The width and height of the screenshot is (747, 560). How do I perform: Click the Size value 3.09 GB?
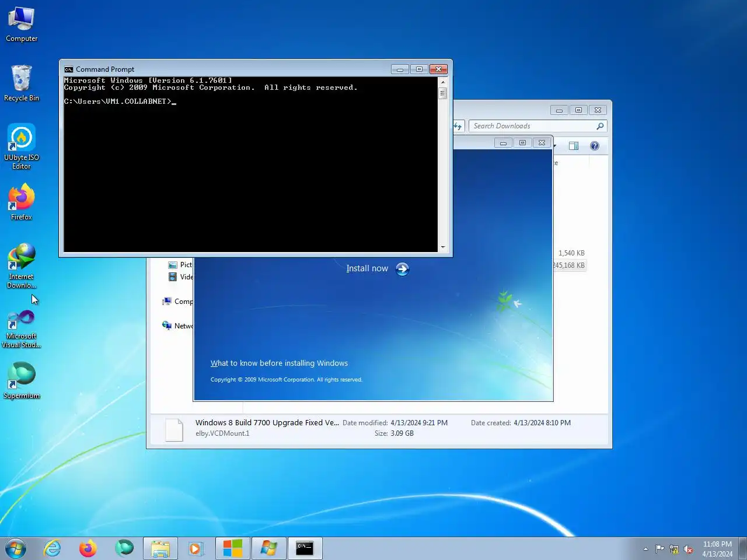click(x=402, y=433)
